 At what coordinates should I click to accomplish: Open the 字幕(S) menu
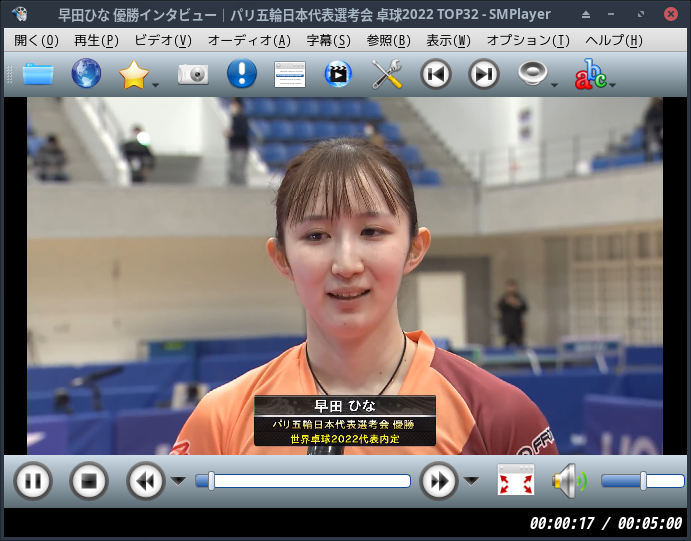click(328, 41)
